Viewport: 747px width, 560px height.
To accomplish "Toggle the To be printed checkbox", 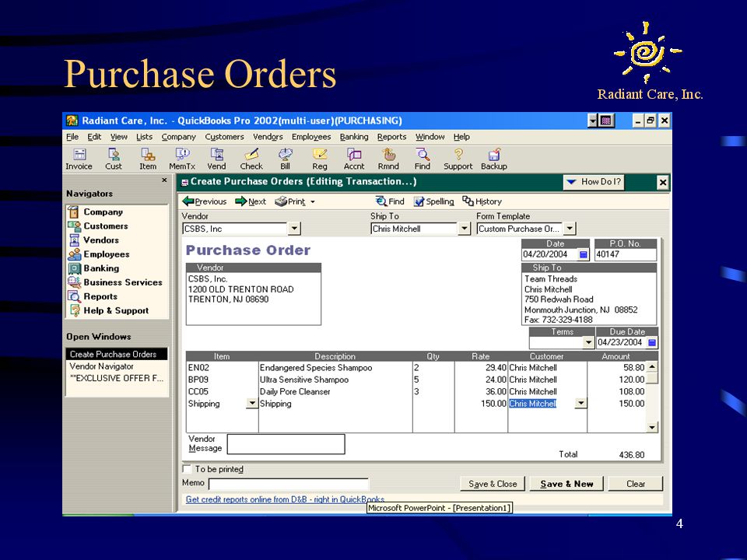I will [x=188, y=469].
